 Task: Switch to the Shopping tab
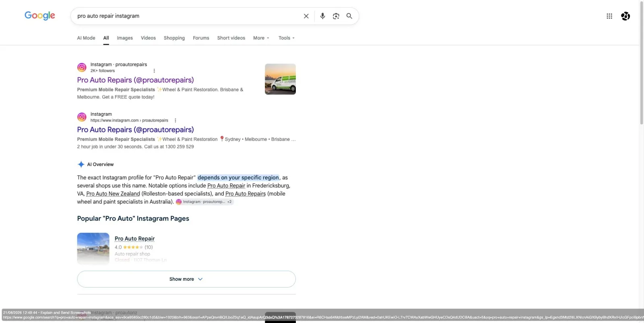click(174, 38)
